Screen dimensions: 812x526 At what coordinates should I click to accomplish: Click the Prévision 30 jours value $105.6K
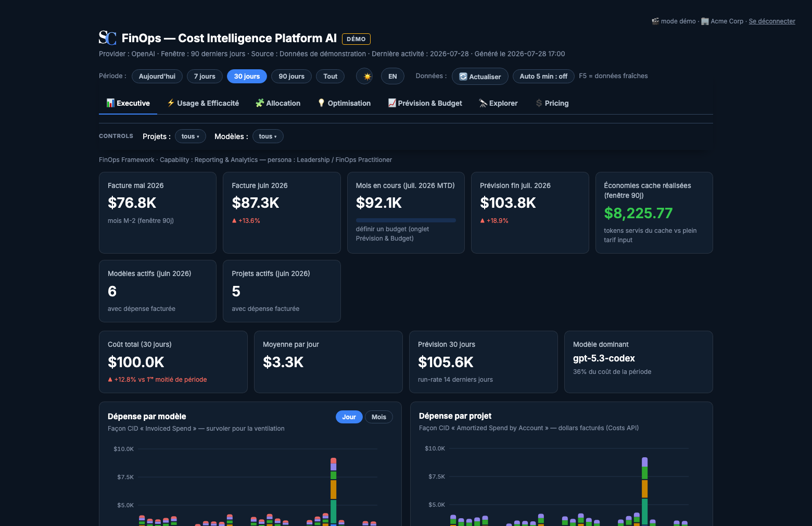coord(446,362)
